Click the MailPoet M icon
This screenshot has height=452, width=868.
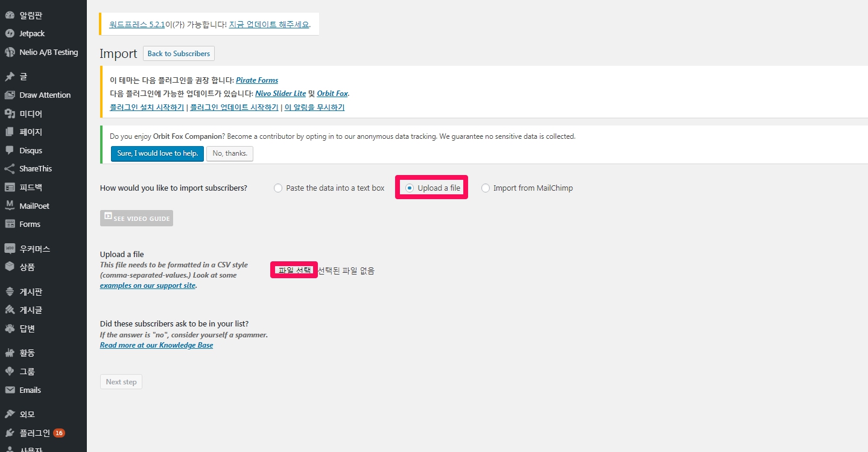pos(10,206)
